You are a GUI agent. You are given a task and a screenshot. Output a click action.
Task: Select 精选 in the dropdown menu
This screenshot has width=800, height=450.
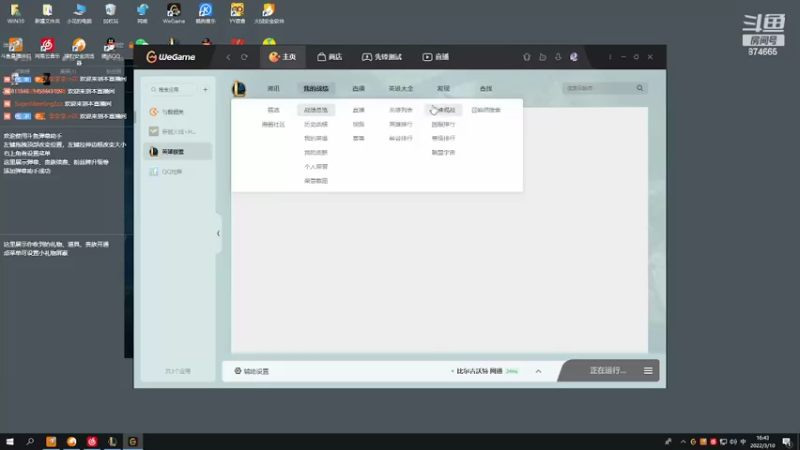[x=273, y=110]
